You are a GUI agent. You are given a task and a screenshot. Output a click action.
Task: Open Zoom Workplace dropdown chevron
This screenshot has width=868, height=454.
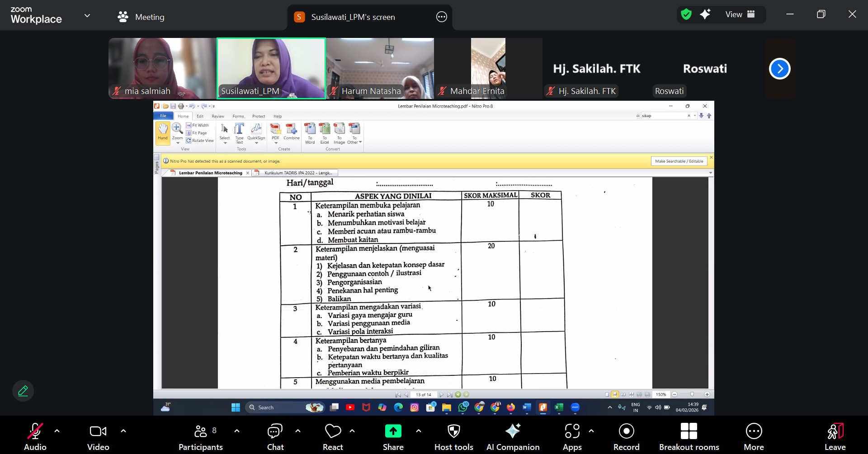point(87,16)
